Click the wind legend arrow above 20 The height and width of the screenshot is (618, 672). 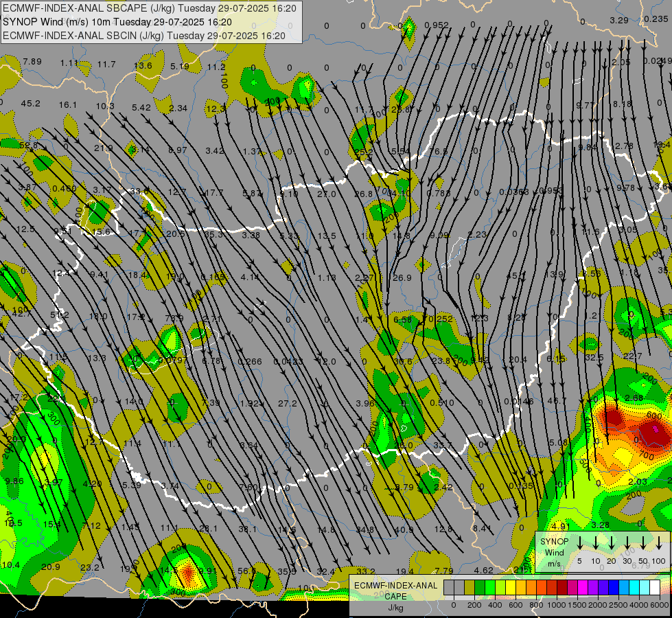[x=612, y=542]
